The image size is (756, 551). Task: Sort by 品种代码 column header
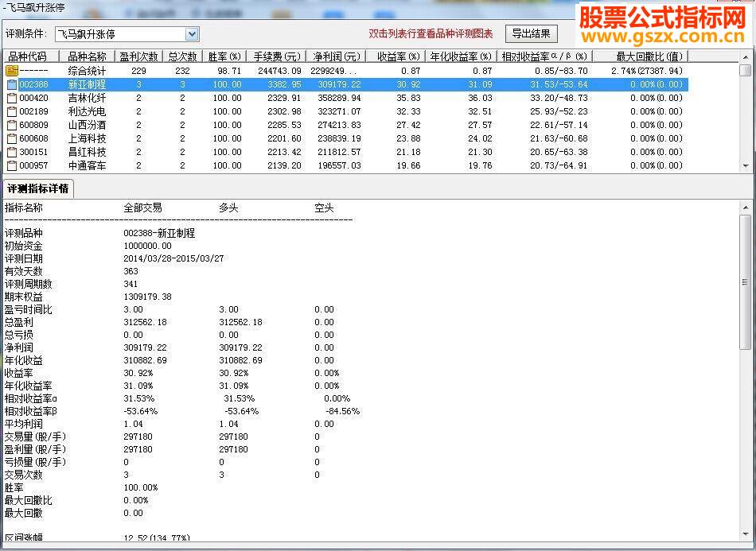pos(31,56)
